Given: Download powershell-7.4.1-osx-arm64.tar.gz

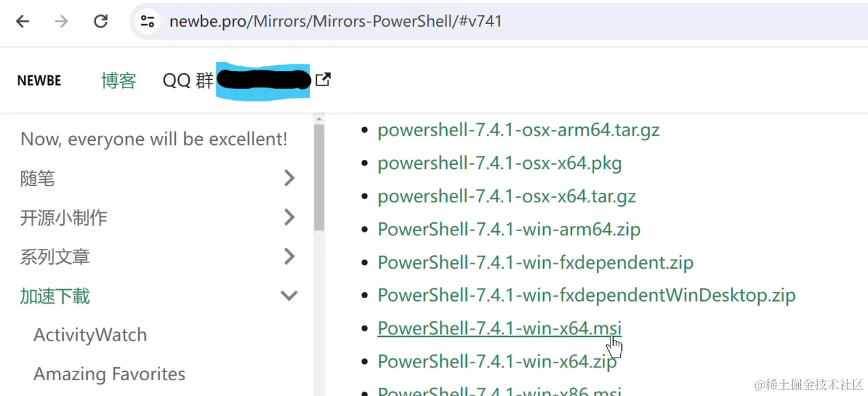Looking at the screenshot, I should (519, 130).
